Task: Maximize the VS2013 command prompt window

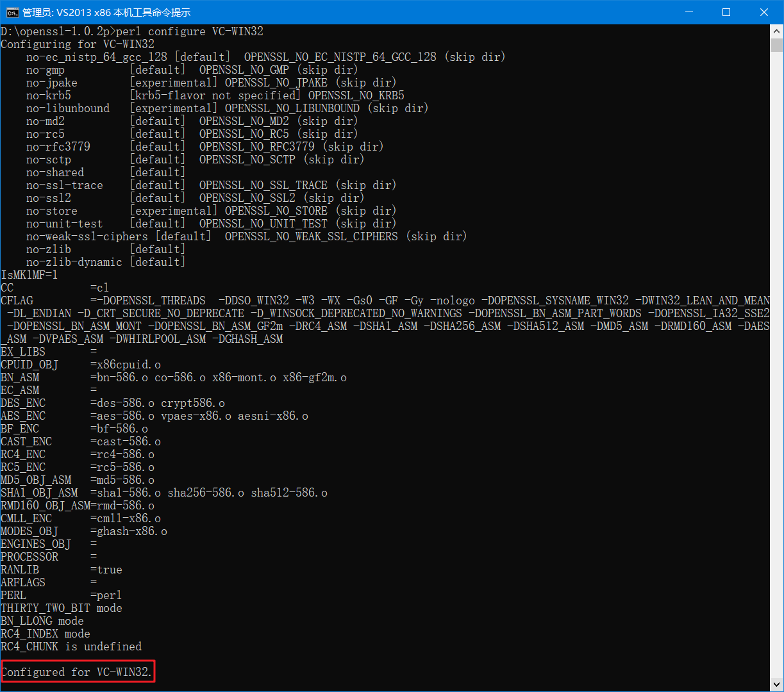Action: coord(726,12)
